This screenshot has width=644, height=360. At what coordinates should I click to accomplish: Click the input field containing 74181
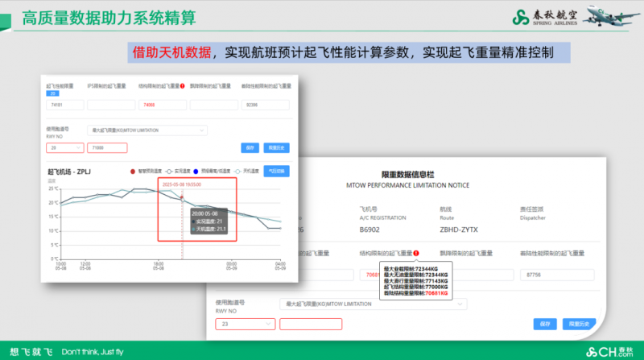[x=65, y=105]
